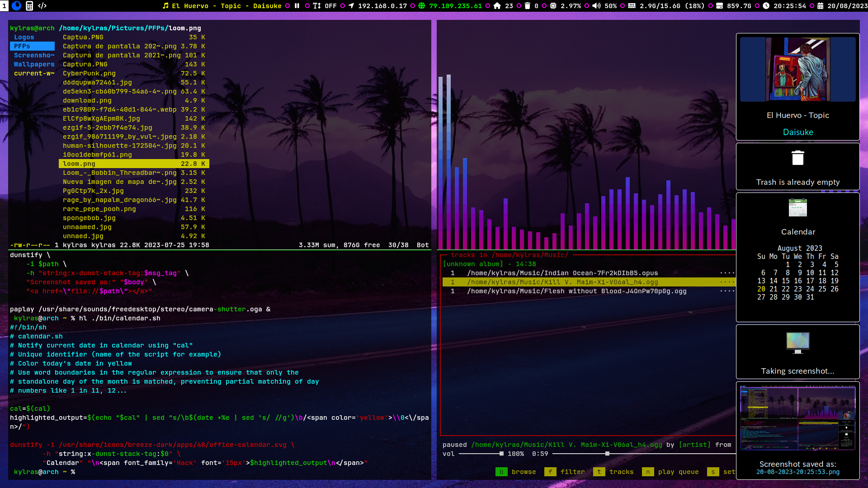Viewport: 868px width, 488px height.
Task: Toggle the OFF network traffic indicator
Action: click(x=325, y=6)
